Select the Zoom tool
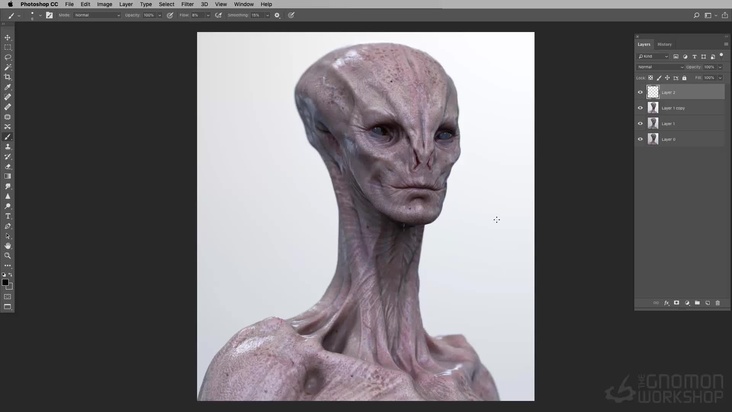732x412 pixels. pos(7,256)
